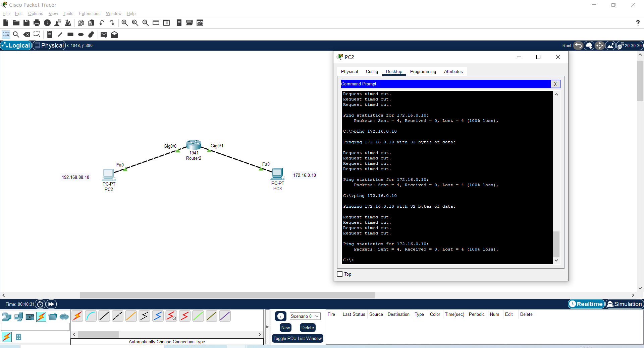Open the Scenario 0 dropdown
Screen dimensions: 644x348
(305, 316)
